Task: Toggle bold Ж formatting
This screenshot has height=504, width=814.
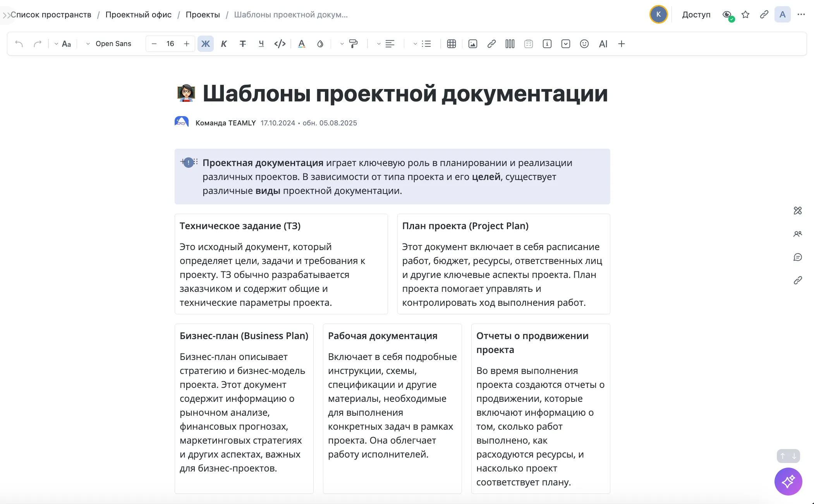Action: (206, 44)
